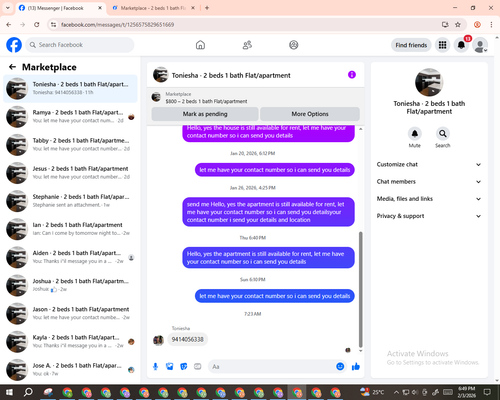
Task: Open the notifications bell with red badge
Action: (x=461, y=45)
